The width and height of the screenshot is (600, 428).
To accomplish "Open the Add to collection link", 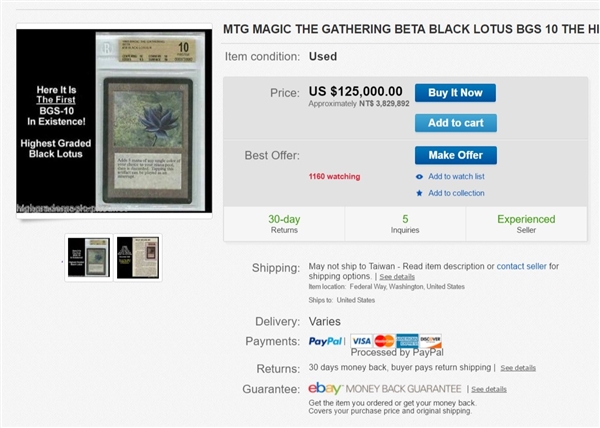I will 456,193.
